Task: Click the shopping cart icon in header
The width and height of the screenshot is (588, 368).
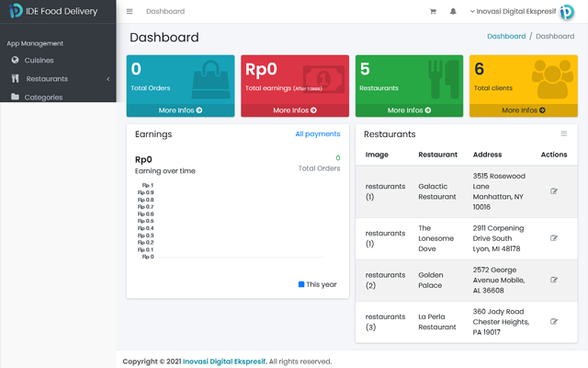Action: (x=433, y=12)
